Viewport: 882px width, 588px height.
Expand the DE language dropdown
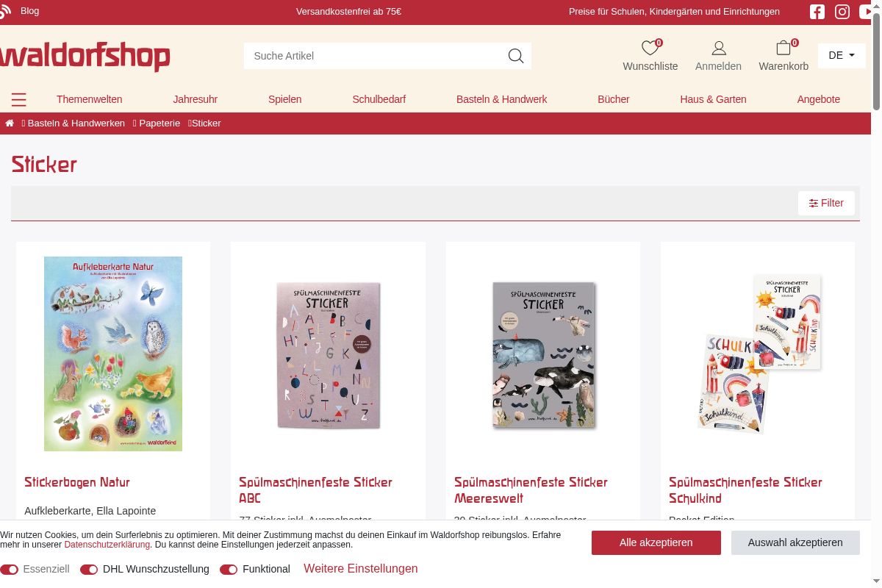[x=842, y=55]
